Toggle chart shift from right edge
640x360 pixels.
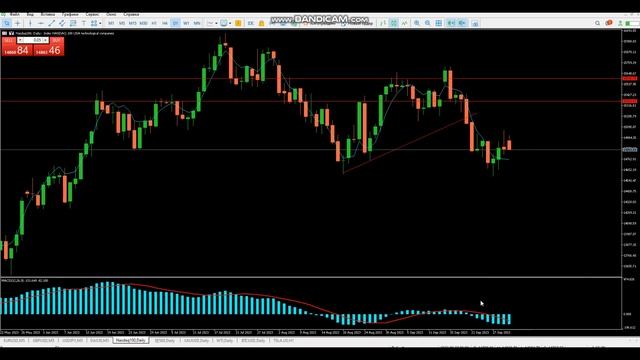[462, 23]
